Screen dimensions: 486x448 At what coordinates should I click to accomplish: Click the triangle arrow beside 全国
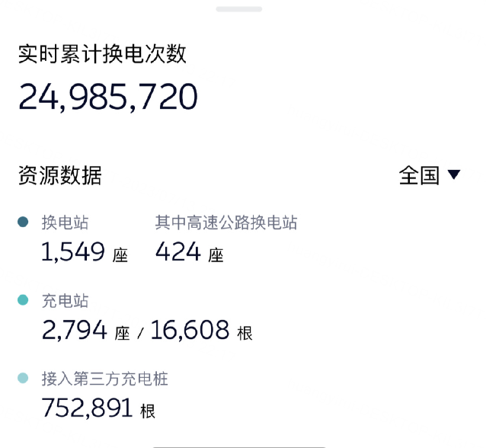click(x=454, y=175)
